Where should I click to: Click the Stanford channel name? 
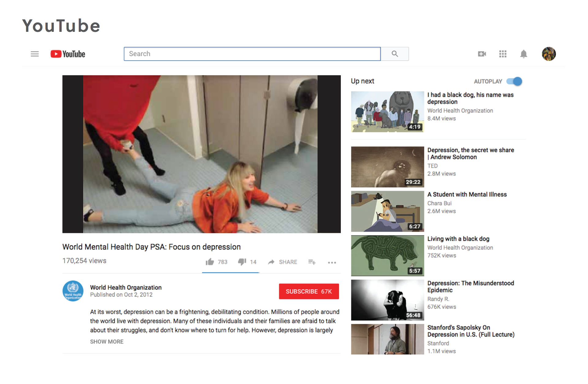click(x=438, y=343)
